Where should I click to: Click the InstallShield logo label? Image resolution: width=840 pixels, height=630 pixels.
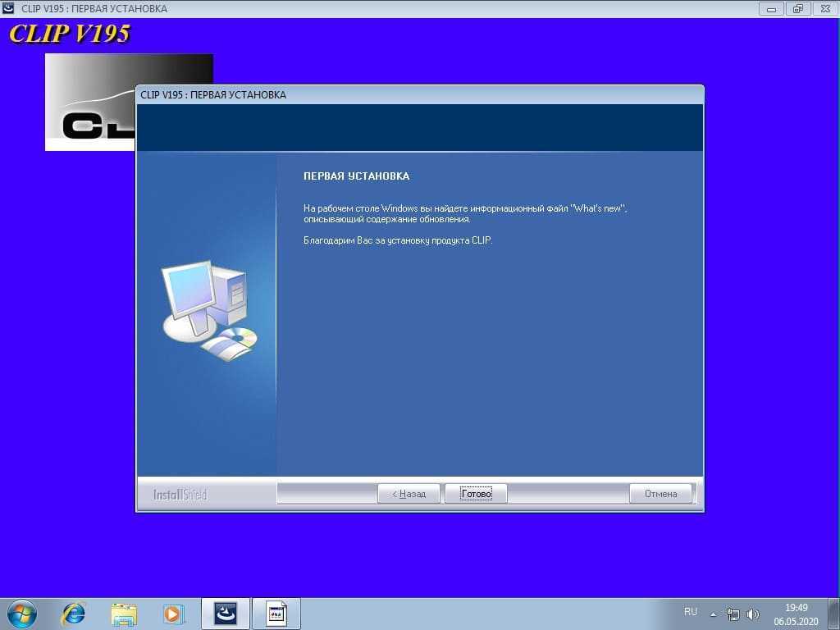pos(180,495)
